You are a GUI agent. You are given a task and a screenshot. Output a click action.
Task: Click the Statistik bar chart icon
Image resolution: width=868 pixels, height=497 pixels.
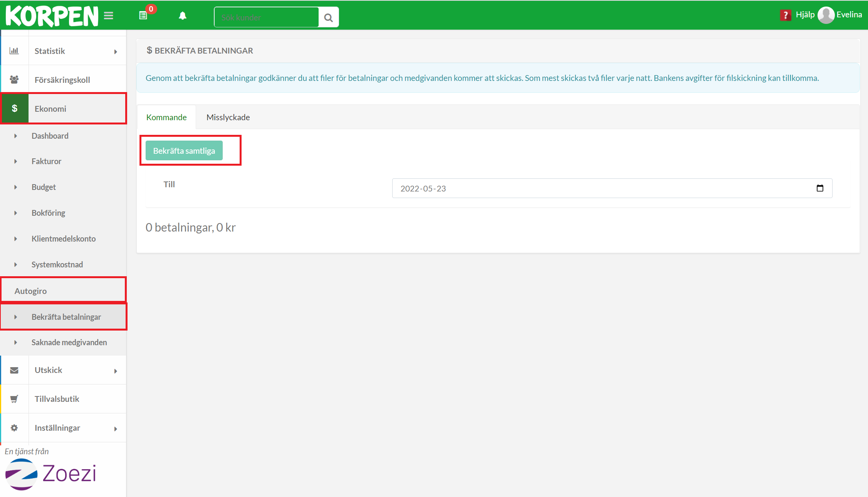tap(14, 51)
